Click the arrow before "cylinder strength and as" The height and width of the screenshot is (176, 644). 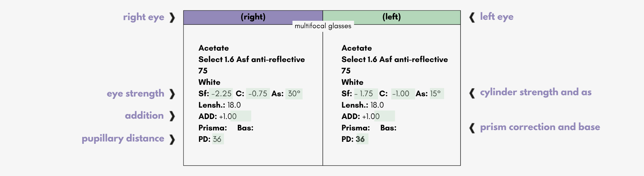[x=472, y=93]
